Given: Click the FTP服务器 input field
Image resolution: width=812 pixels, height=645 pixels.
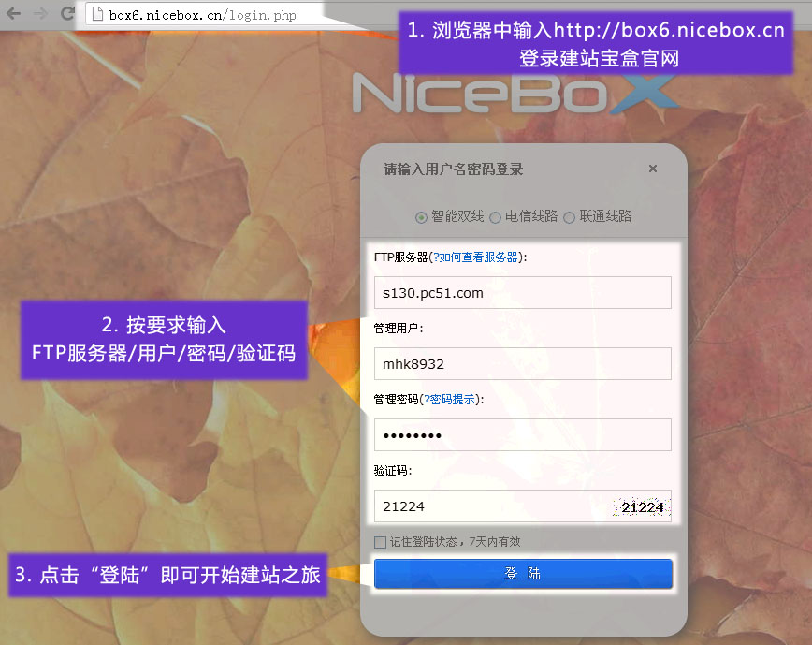Looking at the screenshot, I should click(522, 292).
